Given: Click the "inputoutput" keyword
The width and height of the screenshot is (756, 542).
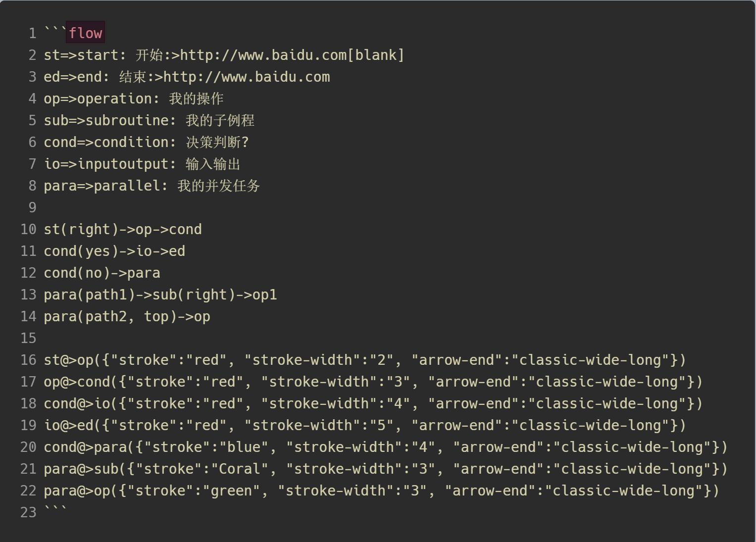Looking at the screenshot, I should 123,164.
